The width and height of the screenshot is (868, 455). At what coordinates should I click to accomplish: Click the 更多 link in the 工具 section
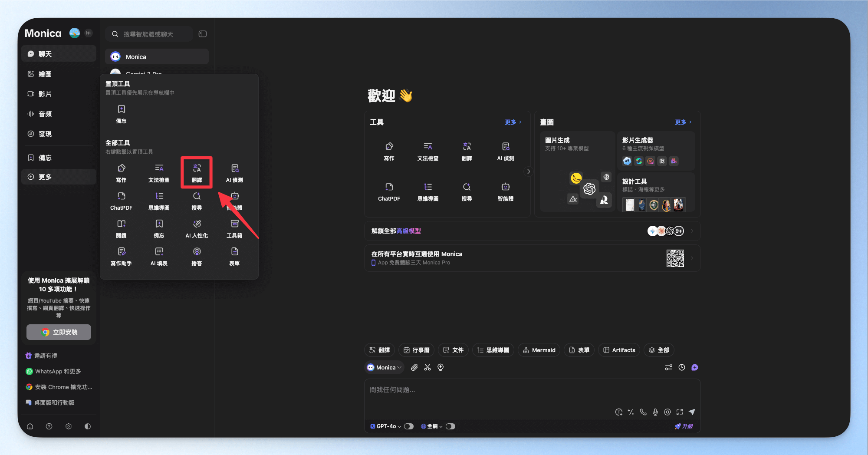point(513,122)
